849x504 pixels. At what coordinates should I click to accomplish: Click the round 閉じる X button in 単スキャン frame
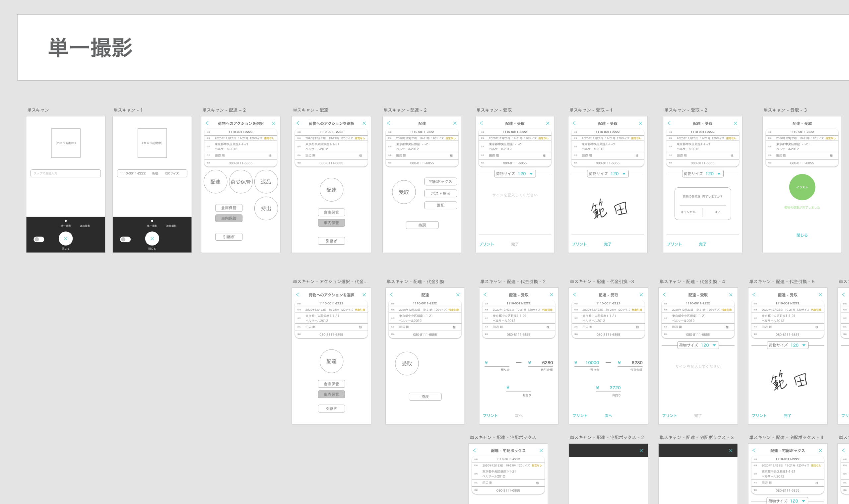pos(66,238)
